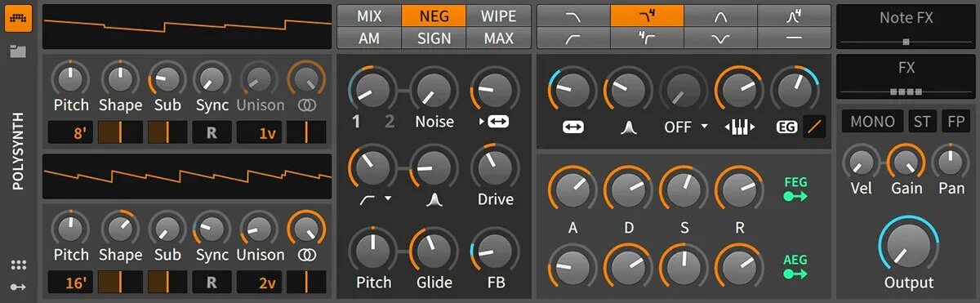This screenshot has width=980, height=303.
Task: Click the FB feedback knob
Action: click(x=495, y=252)
